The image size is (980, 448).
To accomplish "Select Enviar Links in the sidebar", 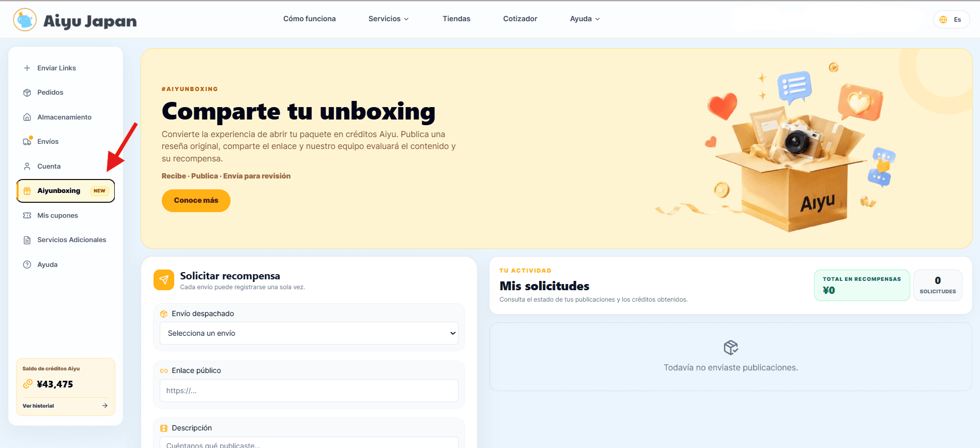I will point(66,68).
